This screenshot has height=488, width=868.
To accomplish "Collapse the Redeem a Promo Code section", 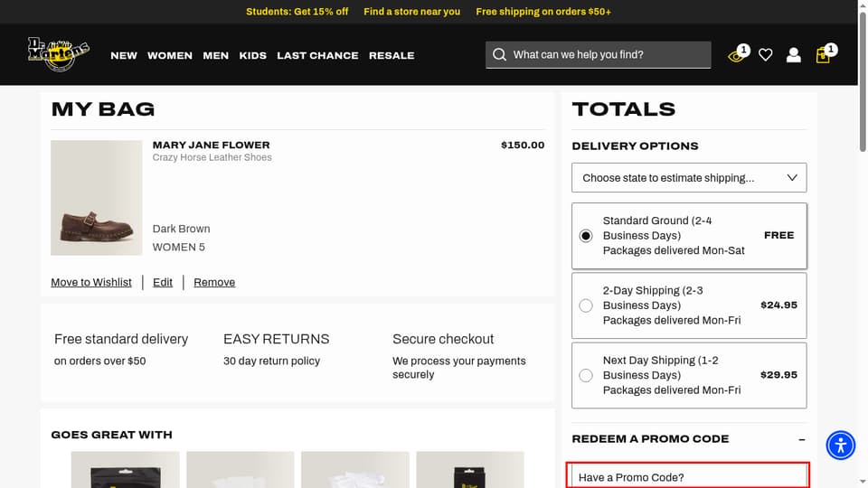I will (802, 439).
